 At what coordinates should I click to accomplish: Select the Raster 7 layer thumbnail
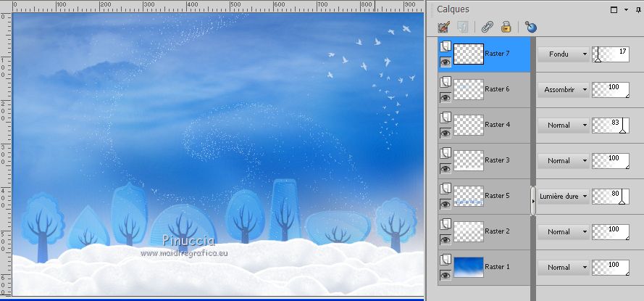pyautogui.click(x=469, y=54)
